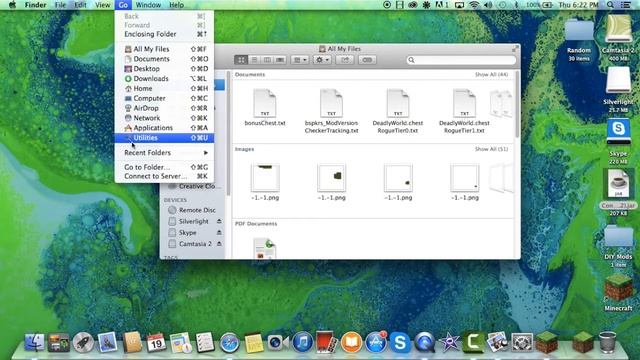The height and width of the screenshot is (360, 640).
Task: Select Documents from the Go menu
Action: 164,59
